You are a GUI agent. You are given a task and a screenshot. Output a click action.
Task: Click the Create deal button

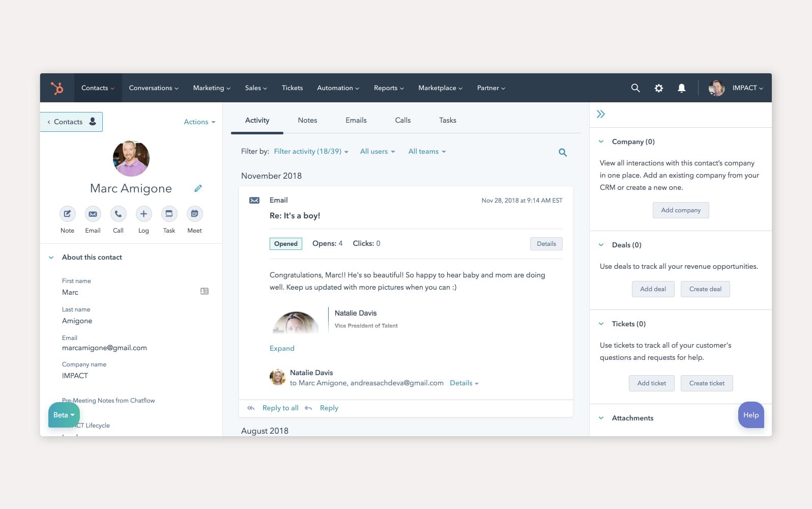705,289
